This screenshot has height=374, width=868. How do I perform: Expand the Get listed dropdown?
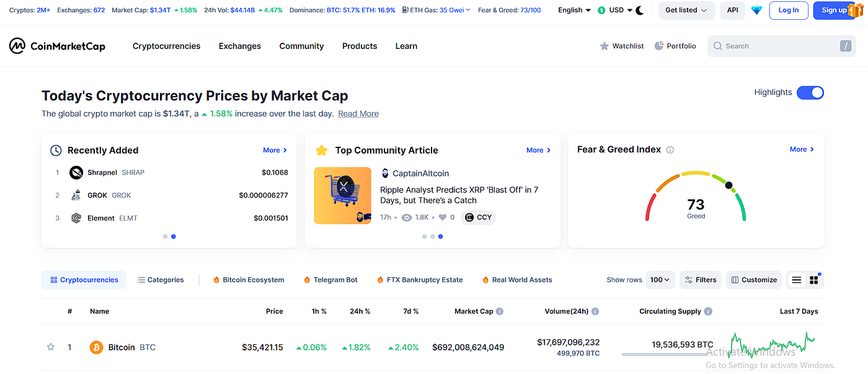(x=686, y=10)
